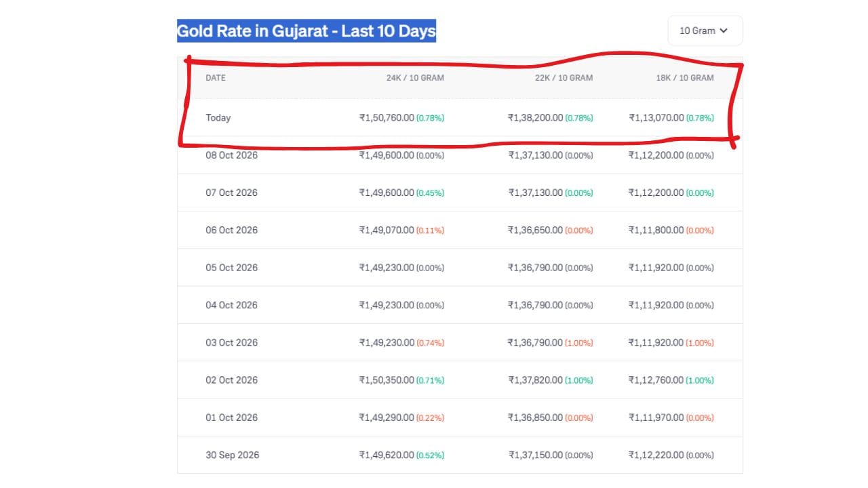Click the 22K price in the 04 Oct 2026 row

point(535,305)
